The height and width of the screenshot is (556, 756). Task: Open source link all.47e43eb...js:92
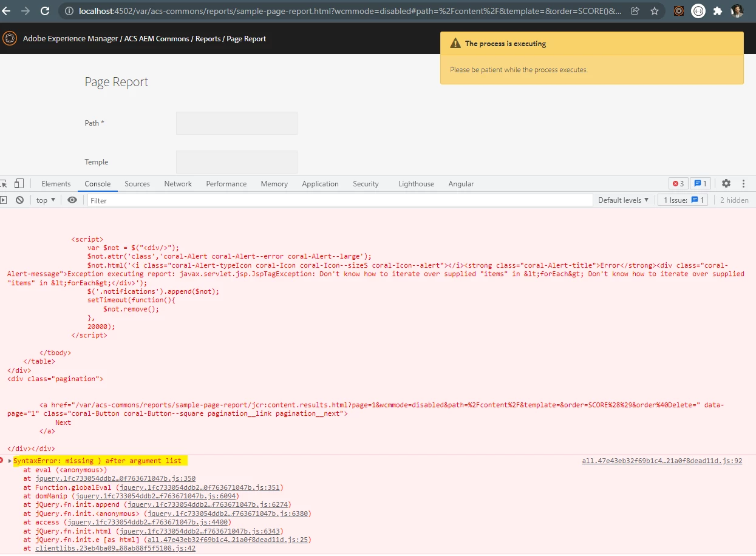pos(662,461)
